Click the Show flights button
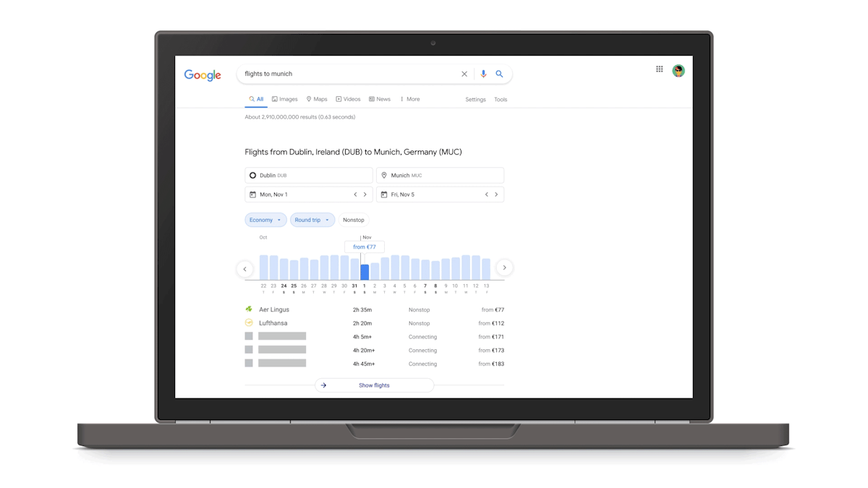Image resolution: width=868 pixels, height=488 pixels. coord(374,385)
